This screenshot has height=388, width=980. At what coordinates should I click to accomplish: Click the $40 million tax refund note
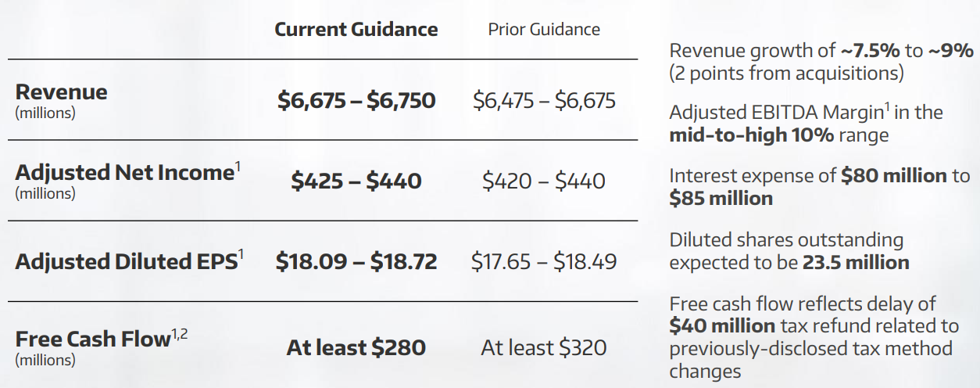(814, 337)
